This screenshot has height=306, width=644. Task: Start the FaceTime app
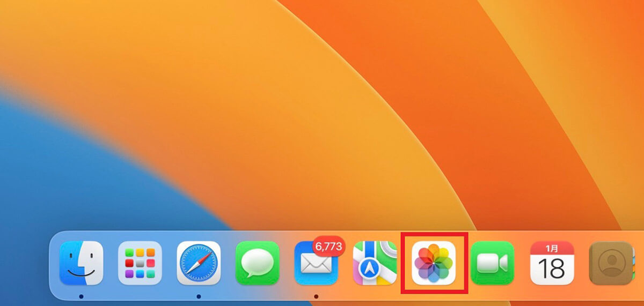coord(493,263)
